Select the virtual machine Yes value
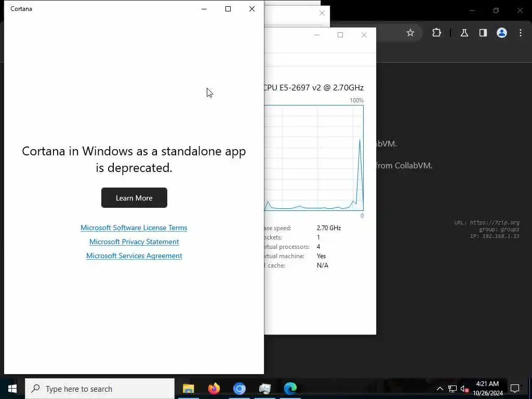The height and width of the screenshot is (399, 532). click(x=321, y=256)
